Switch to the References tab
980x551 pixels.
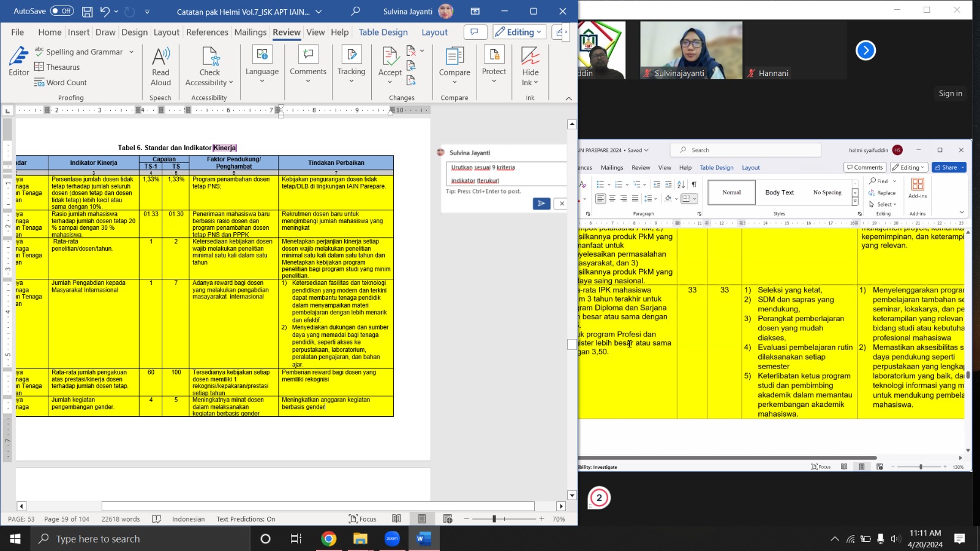tap(207, 32)
